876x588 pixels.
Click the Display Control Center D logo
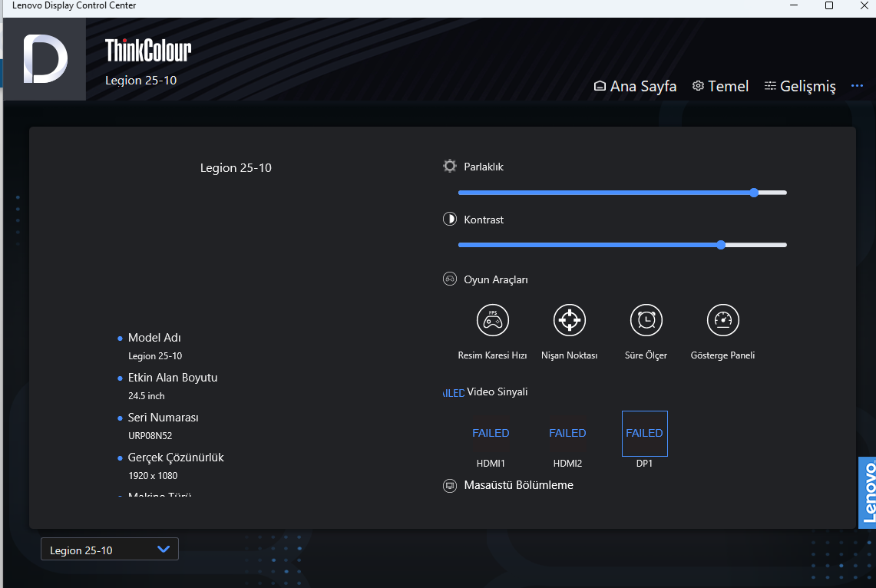45,59
